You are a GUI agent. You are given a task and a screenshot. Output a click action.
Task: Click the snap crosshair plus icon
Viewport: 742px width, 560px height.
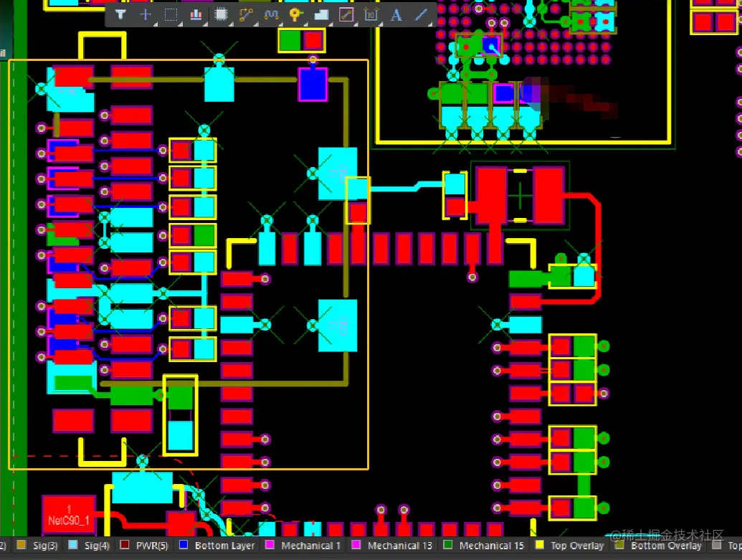tap(146, 14)
